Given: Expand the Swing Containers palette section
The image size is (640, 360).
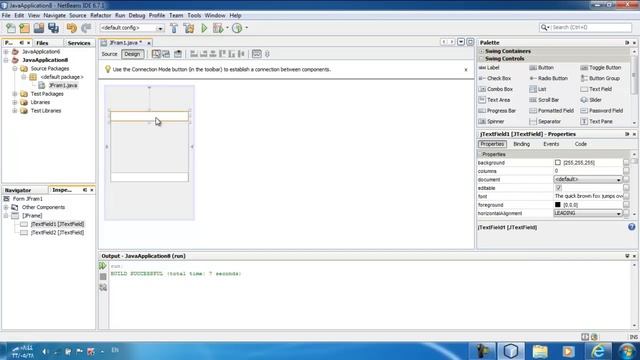Looking at the screenshot, I should coord(482,51).
